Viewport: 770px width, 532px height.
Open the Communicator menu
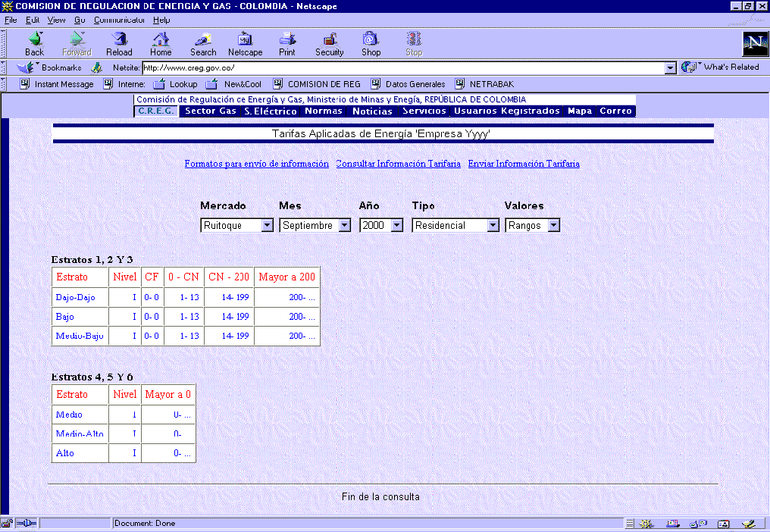[x=119, y=20]
